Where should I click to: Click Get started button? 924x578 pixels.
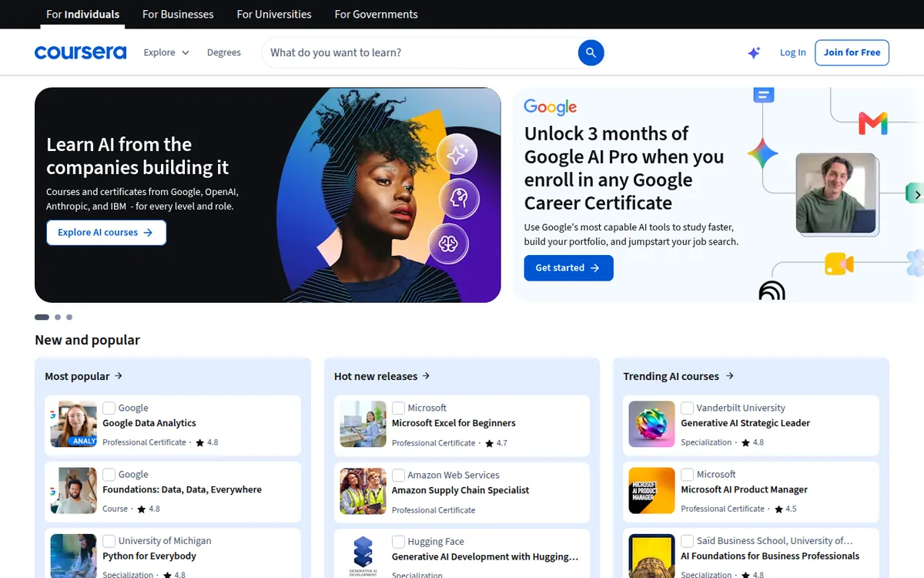coord(568,268)
